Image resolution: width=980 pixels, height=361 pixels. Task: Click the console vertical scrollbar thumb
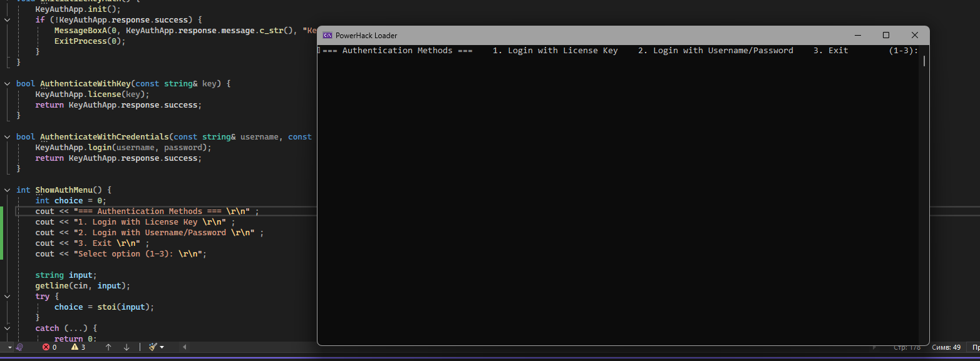click(924, 61)
